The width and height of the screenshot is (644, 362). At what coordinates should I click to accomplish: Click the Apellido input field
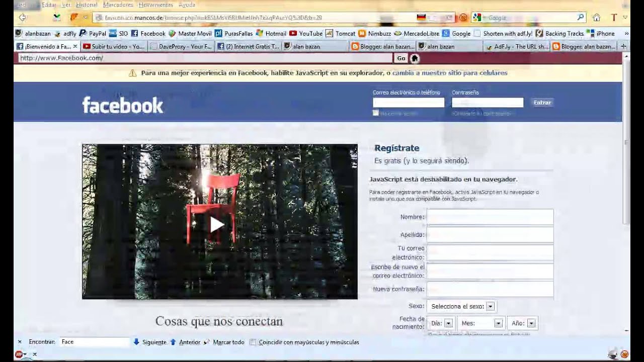click(x=490, y=235)
